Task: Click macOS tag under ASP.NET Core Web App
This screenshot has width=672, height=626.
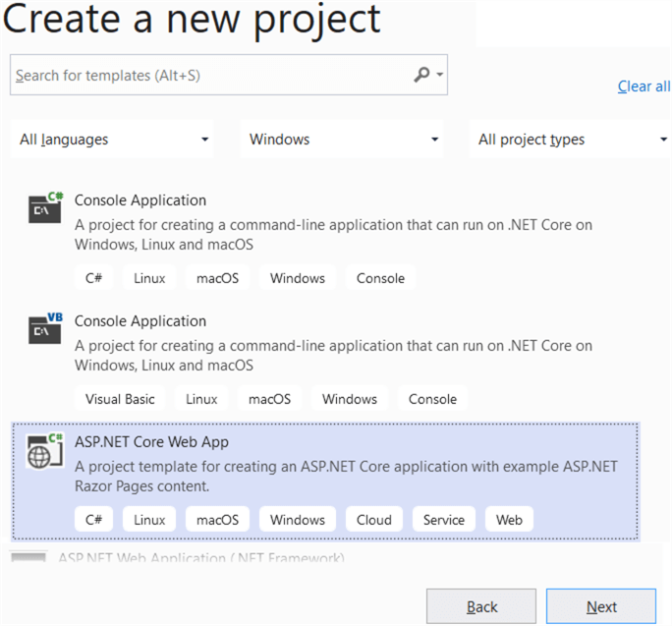Action: (217, 520)
